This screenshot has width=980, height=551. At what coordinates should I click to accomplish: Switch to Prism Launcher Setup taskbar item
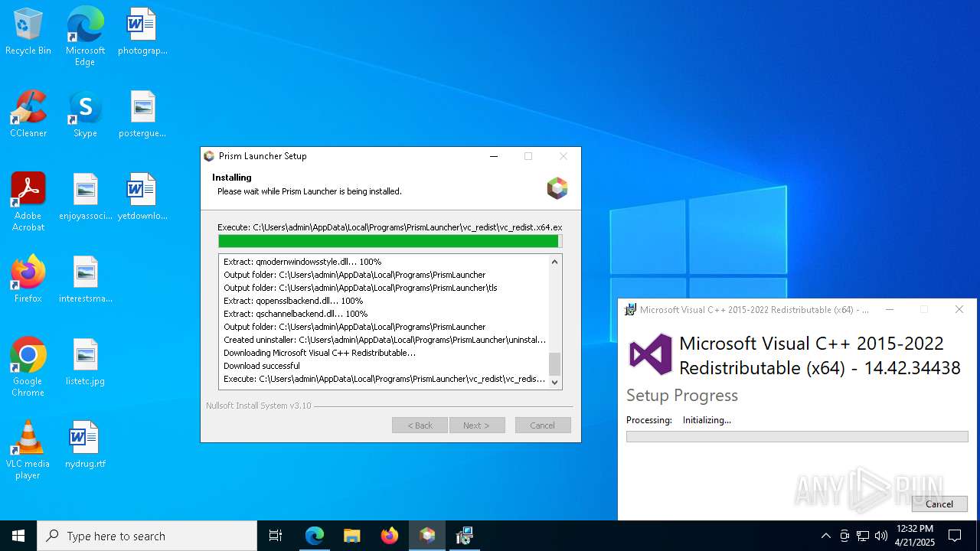[427, 536]
